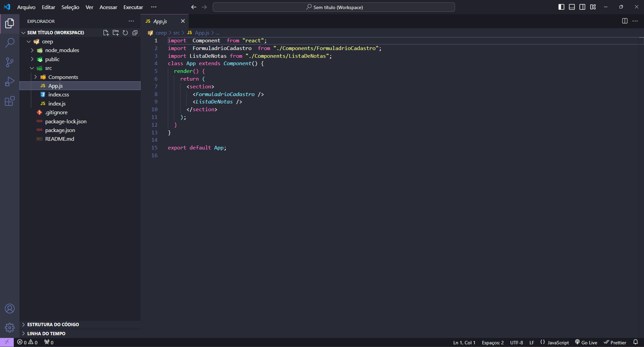This screenshot has height=347, width=644.
Task: Collapse all folders in explorer
Action: coord(135,33)
